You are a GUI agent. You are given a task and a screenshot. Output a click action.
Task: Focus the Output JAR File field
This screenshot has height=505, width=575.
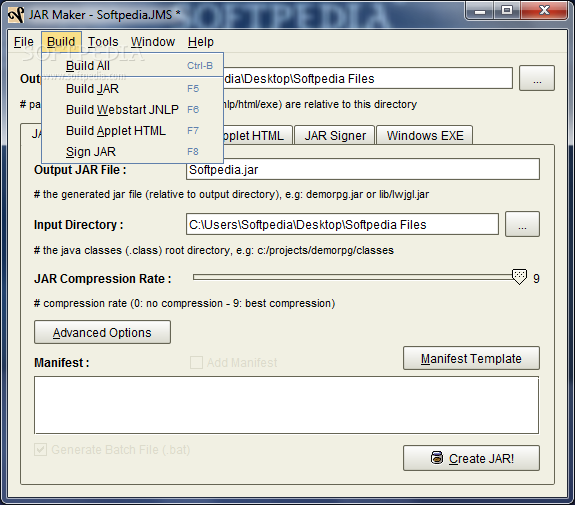pyautogui.click(x=363, y=169)
